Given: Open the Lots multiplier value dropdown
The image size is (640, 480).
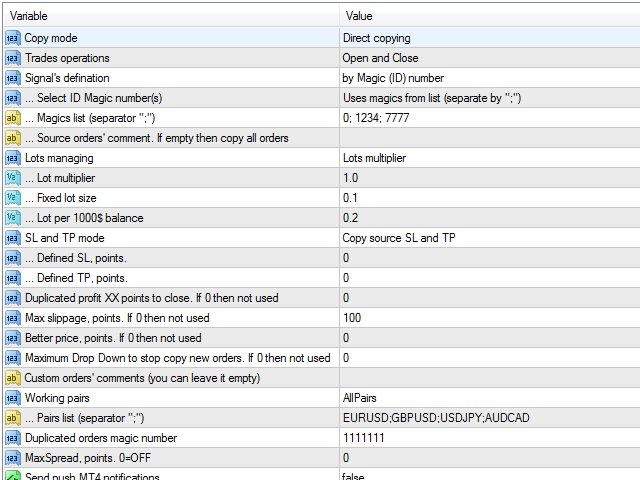Looking at the screenshot, I should tap(489, 158).
